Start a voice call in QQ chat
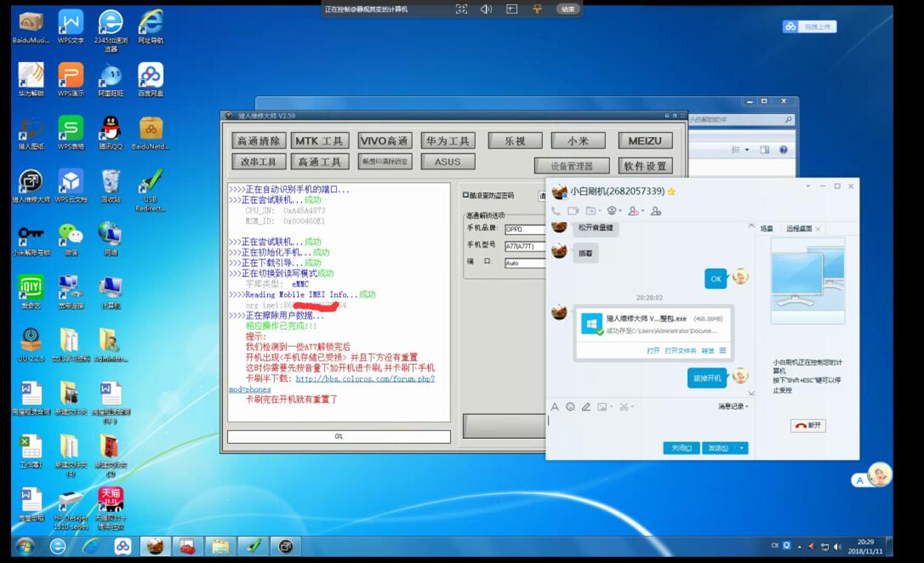924x563 pixels. [556, 211]
